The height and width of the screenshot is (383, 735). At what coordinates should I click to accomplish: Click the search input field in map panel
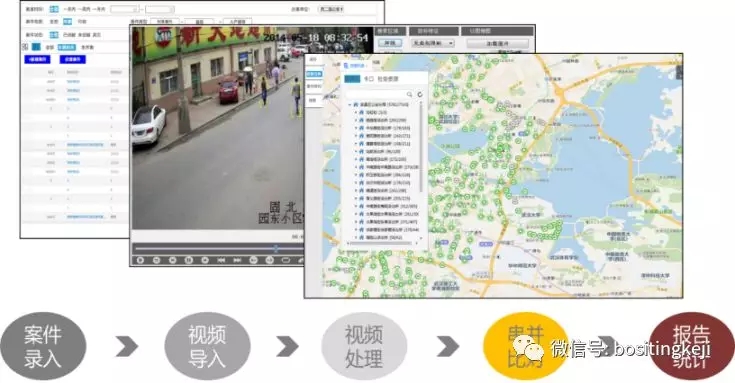376,94
